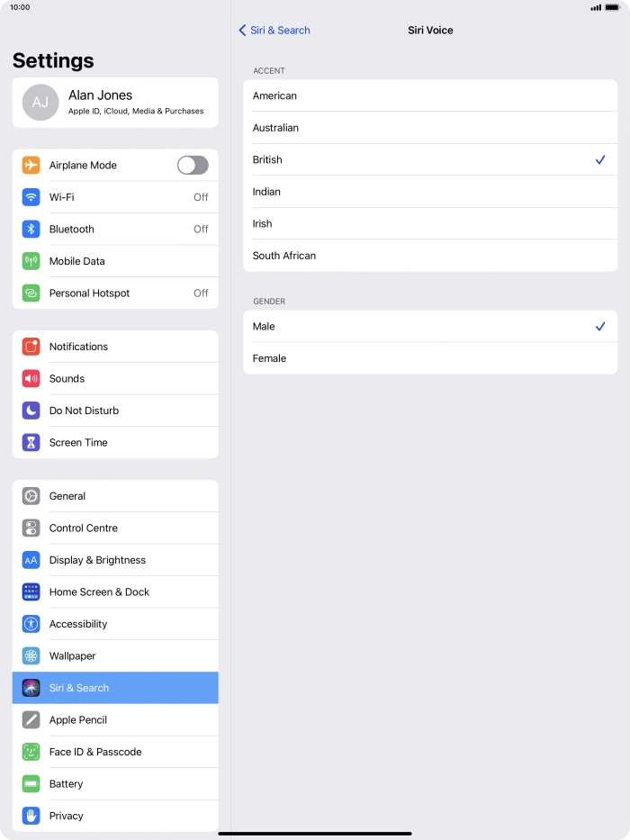Choose the American accent option
The width and height of the screenshot is (630, 840).
430,96
